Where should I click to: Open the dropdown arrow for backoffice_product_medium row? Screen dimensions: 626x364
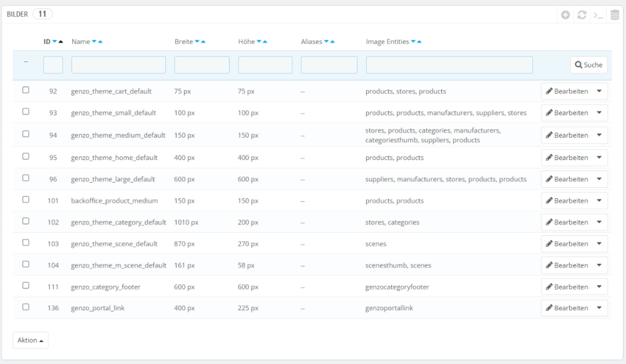(x=599, y=201)
